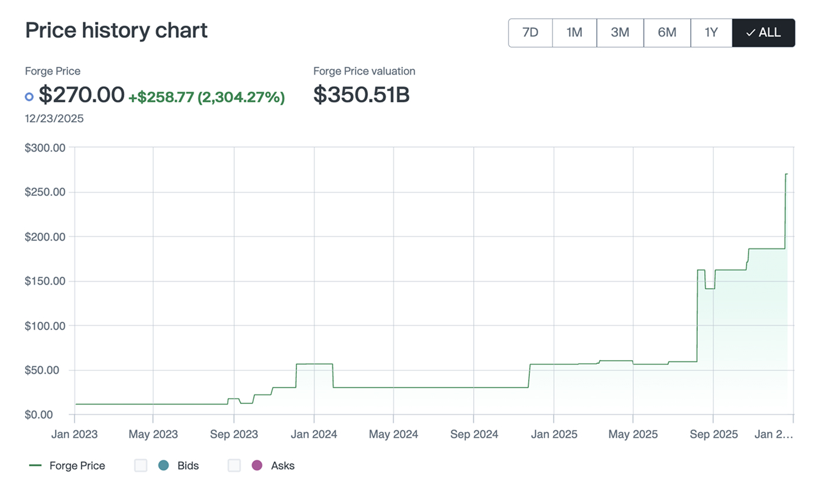Click the purple Asks legend dot
Image resolution: width=828 pixels, height=504 pixels.
tap(257, 466)
